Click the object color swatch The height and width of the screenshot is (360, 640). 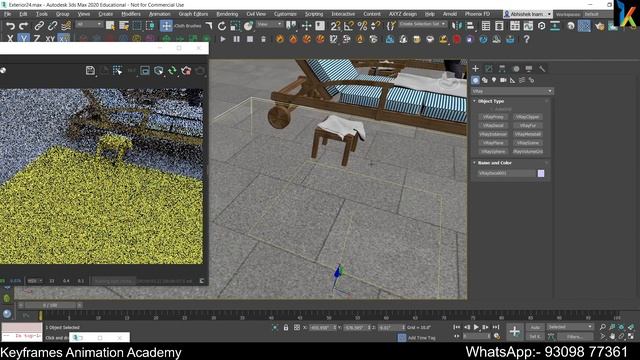[541, 173]
